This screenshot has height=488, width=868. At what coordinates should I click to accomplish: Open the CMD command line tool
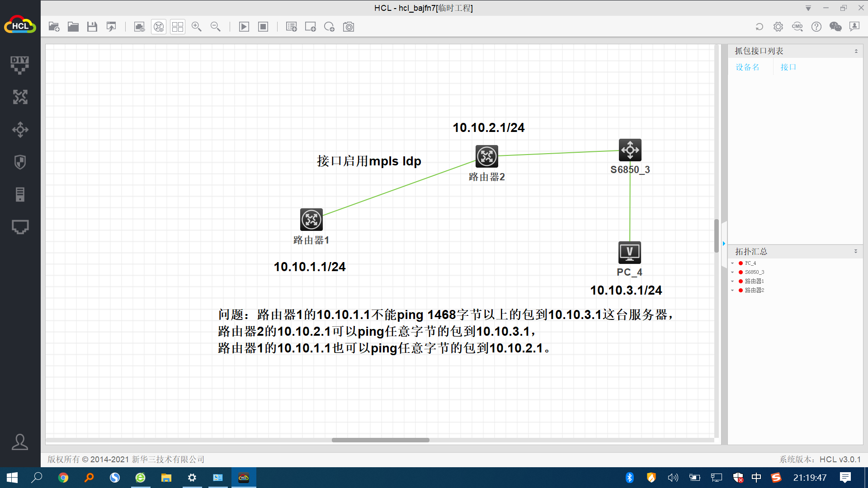click(797, 27)
